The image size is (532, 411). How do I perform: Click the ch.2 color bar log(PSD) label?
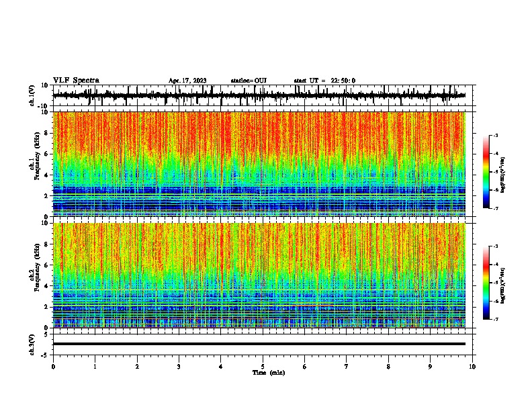502,286
